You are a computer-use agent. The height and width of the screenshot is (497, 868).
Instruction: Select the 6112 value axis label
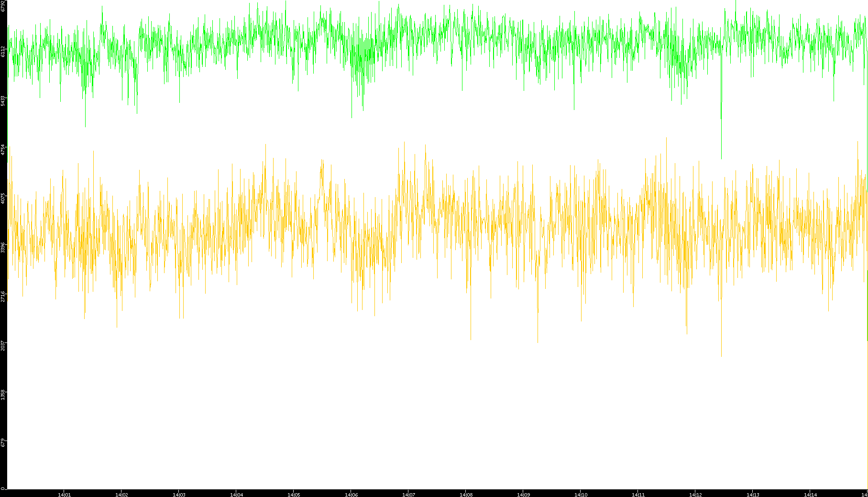3,52
